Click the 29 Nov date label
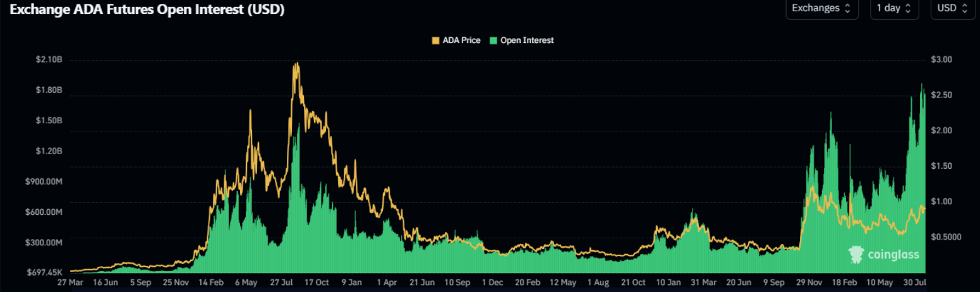Screen dimensions: 980x292 tap(809, 283)
